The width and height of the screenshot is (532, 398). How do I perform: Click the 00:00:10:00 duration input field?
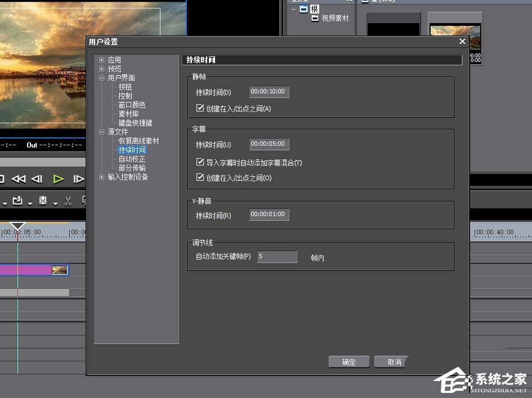pyautogui.click(x=269, y=91)
